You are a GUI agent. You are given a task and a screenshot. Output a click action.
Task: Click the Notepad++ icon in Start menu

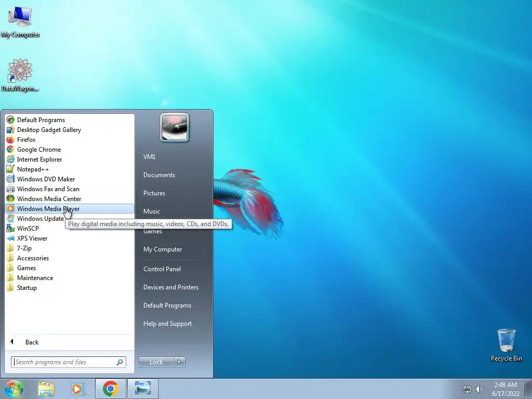point(10,169)
